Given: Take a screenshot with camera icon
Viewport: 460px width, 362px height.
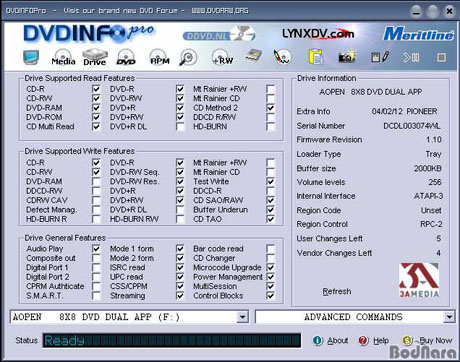Looking at the screenshot, I should pos(347,57).
